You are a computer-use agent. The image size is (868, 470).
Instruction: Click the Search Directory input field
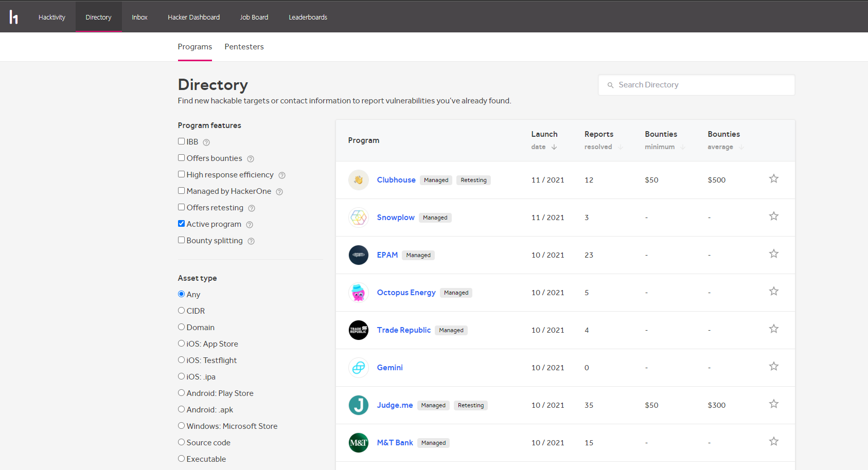pyautogui.click(x=697, y=85)
